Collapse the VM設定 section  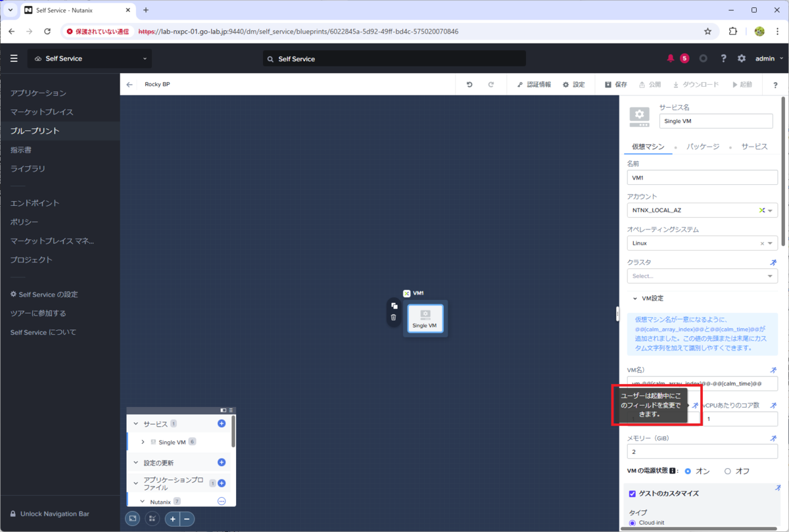tap(635, 298)
